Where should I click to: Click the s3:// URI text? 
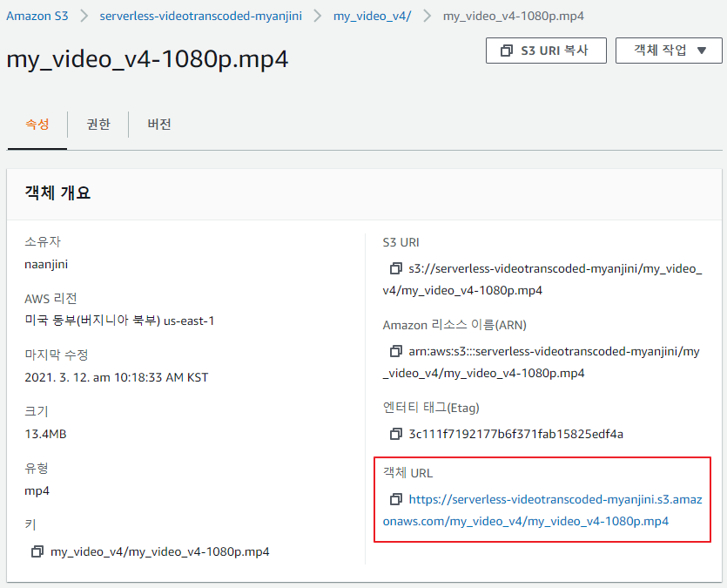[542, 280]
